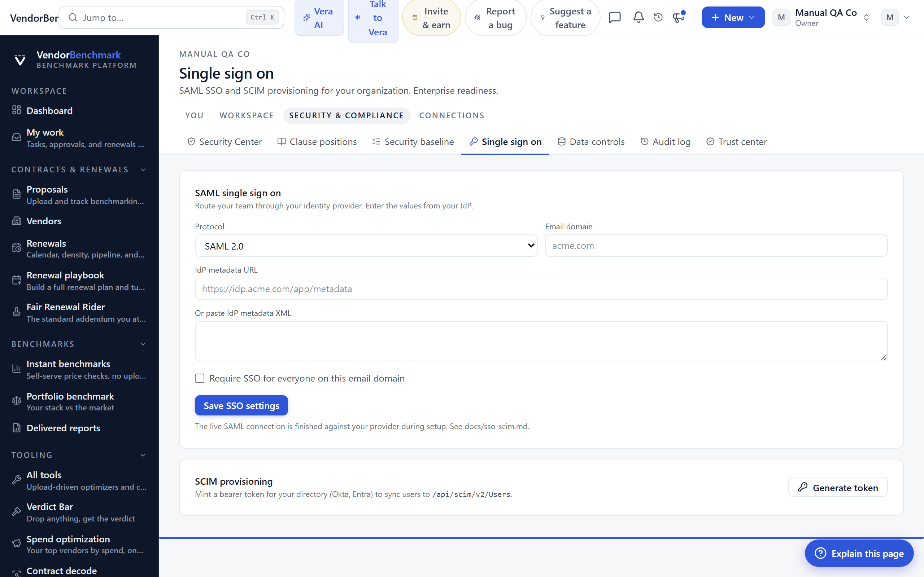The image size is (924, 577).
Task: Click the Renewals calendar icon in sidebar
Action: (x=16, y=248)
